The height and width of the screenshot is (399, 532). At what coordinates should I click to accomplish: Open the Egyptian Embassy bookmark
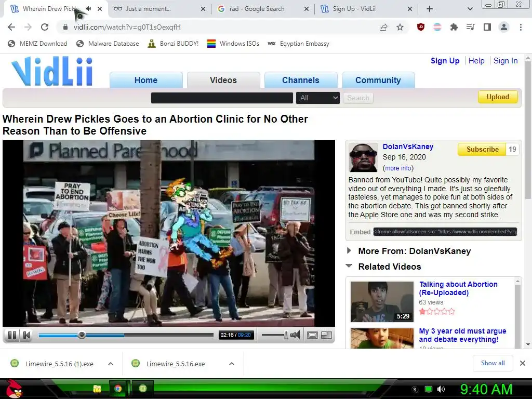click(299, 44)
